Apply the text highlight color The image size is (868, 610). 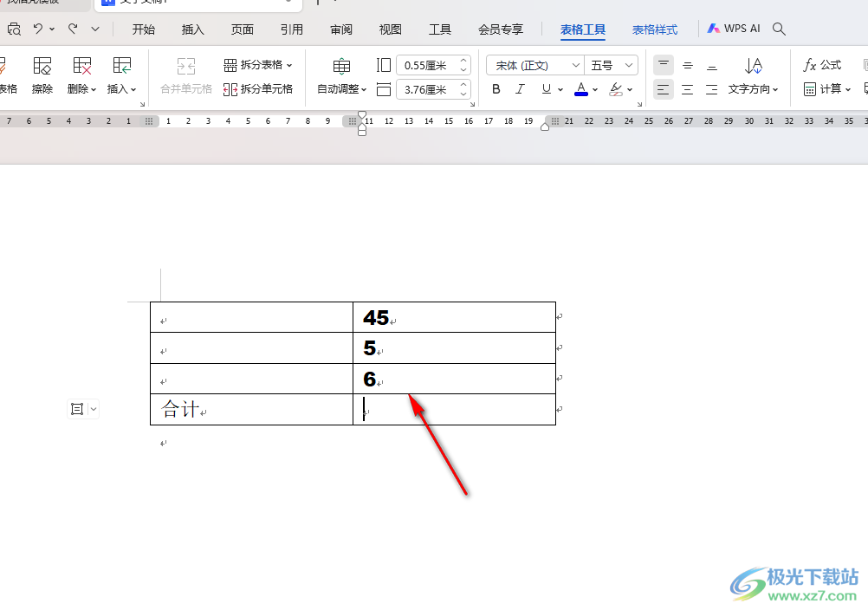tap(616, 89)
